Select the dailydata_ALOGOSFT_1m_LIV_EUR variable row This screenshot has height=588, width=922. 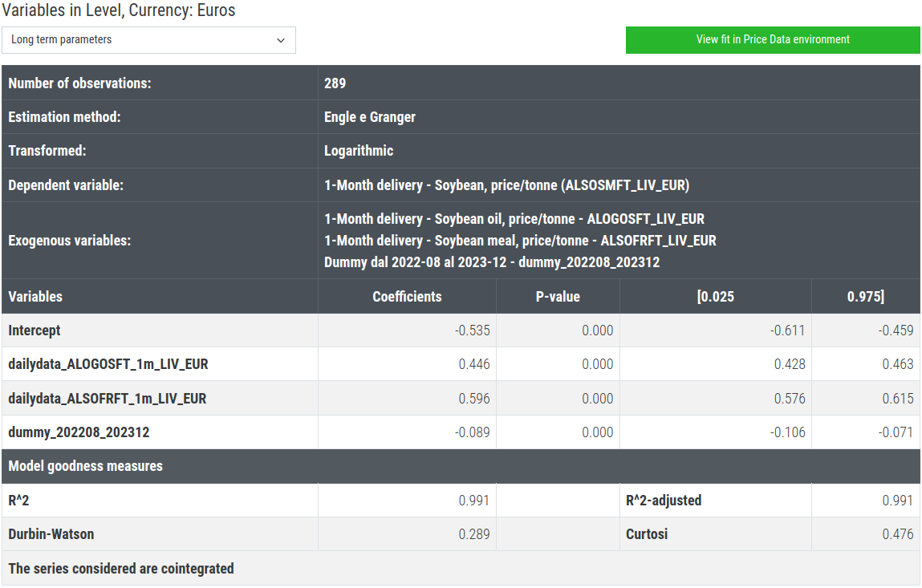108,364
